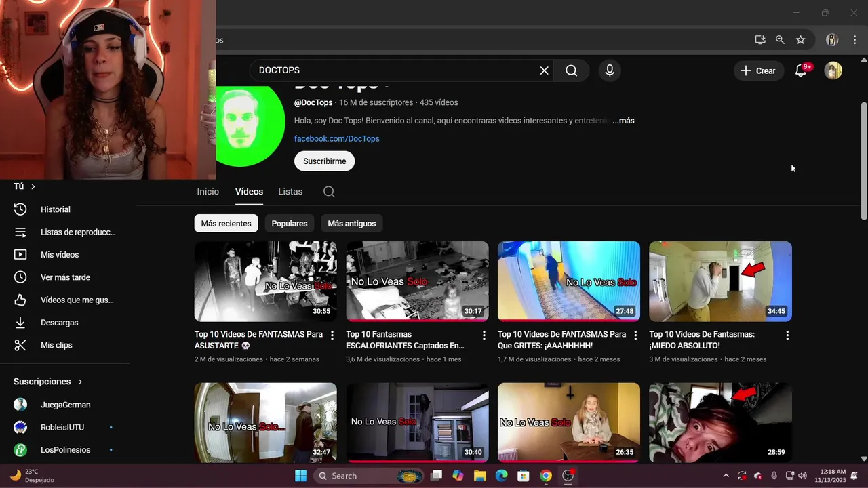
Task: Play the 34:45 video thumbnail
Action: pyautogui.click(x=720, y=281)
